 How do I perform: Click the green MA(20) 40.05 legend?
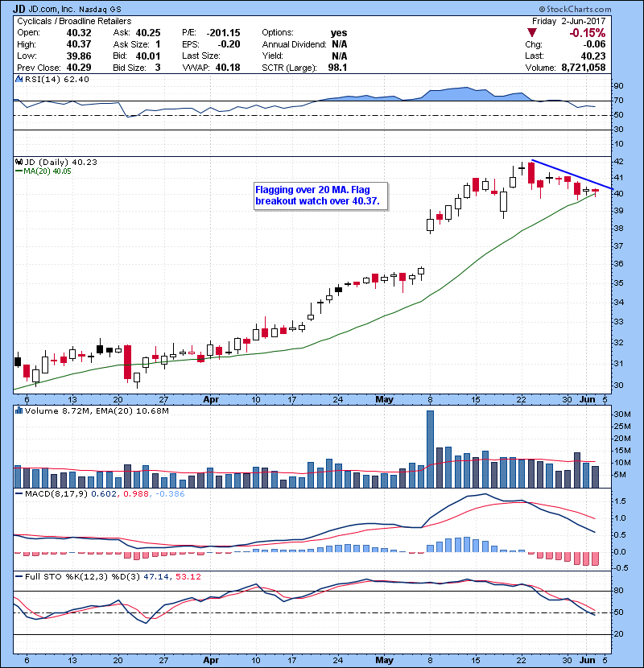[43, 171]
